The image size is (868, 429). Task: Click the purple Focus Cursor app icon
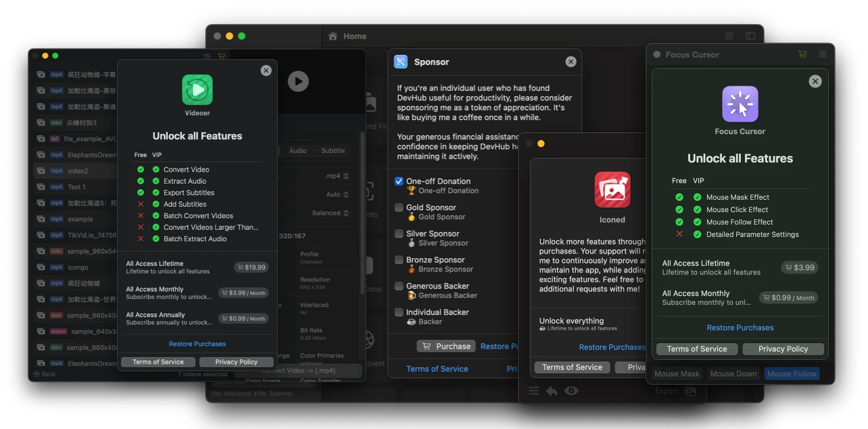point(740,104)
